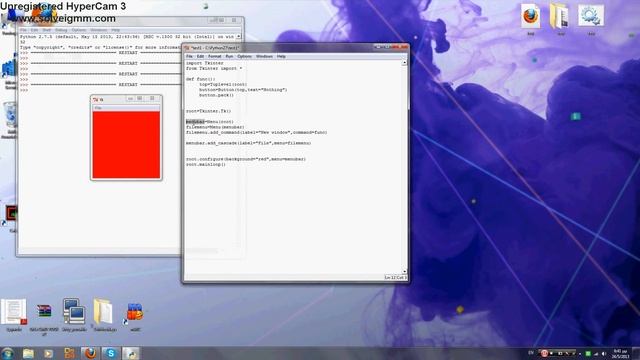Click the volume icon in the system tray
This screenshot has height=360, width=640.
pos(604,353)
